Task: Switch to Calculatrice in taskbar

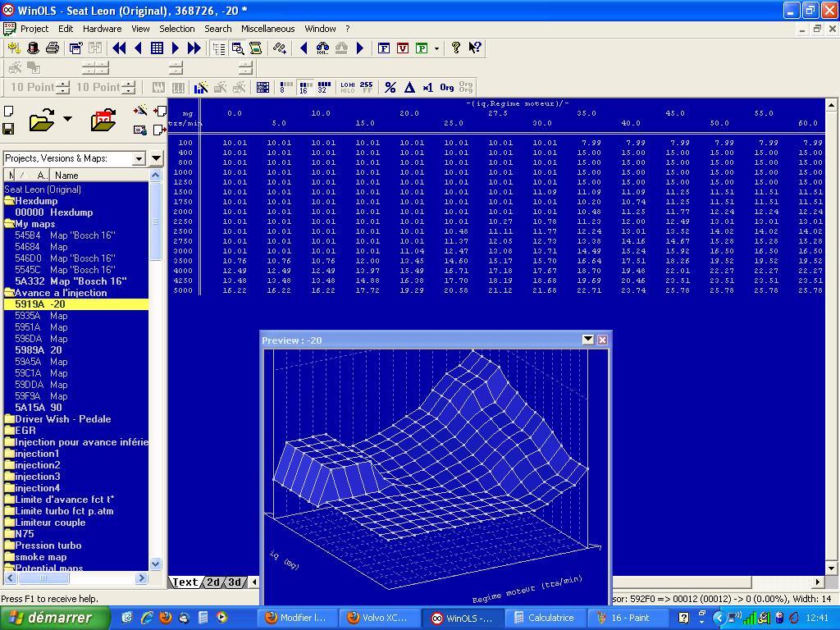Action: [544, 618]
